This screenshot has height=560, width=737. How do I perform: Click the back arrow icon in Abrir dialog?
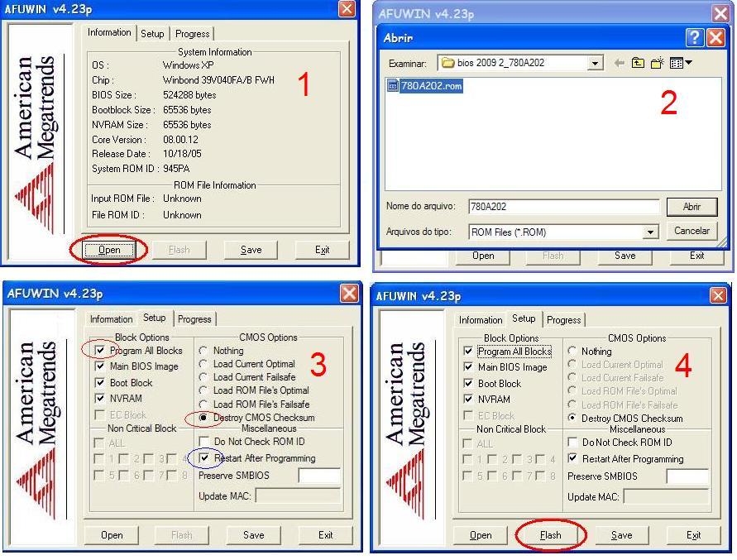[x=619, y=63]
